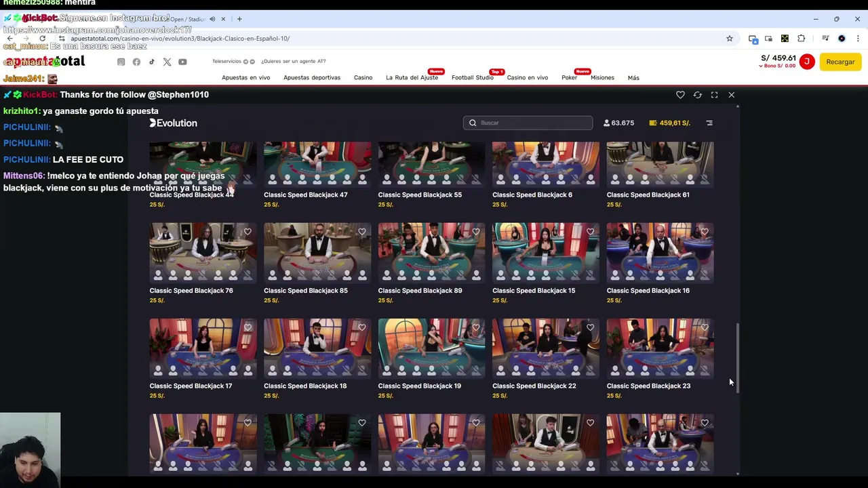Open the browser media control icon

point(825,39)
